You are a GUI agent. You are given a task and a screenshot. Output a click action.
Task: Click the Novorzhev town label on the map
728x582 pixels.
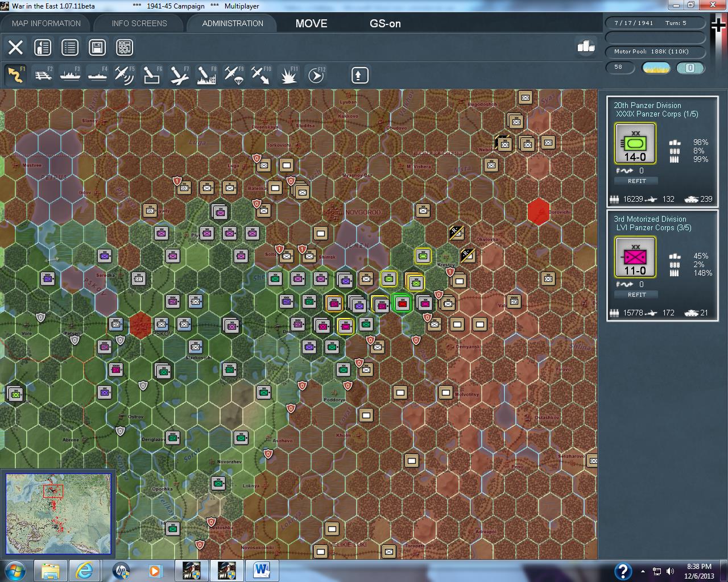[x=229, y=462]
